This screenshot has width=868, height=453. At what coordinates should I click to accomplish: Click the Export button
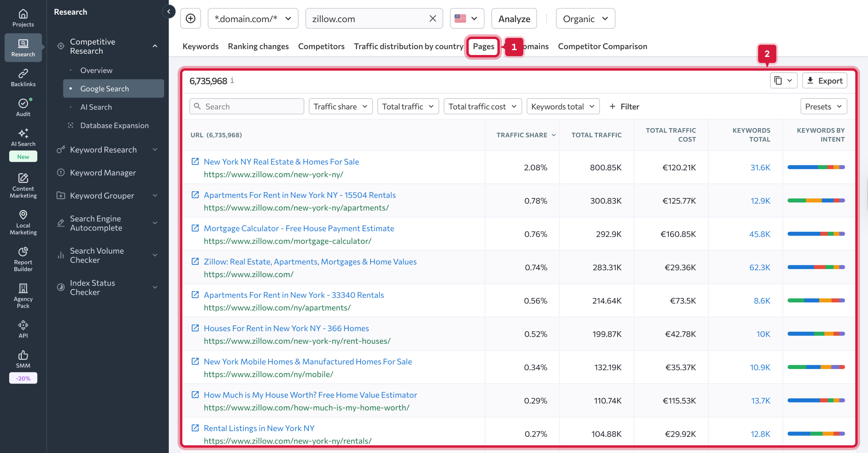[x=824, y=80]
